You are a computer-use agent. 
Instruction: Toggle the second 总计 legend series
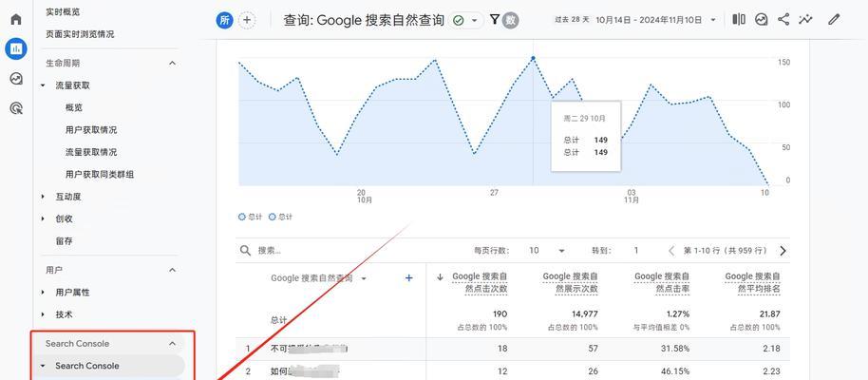280,218
